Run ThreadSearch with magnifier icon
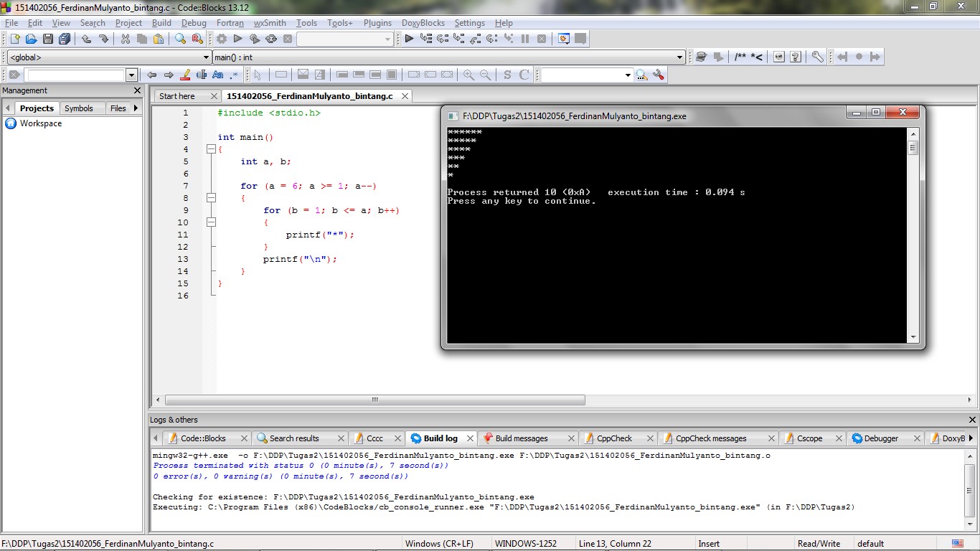The height and width of the screenshot is (551, 980). tap(641, 75)
